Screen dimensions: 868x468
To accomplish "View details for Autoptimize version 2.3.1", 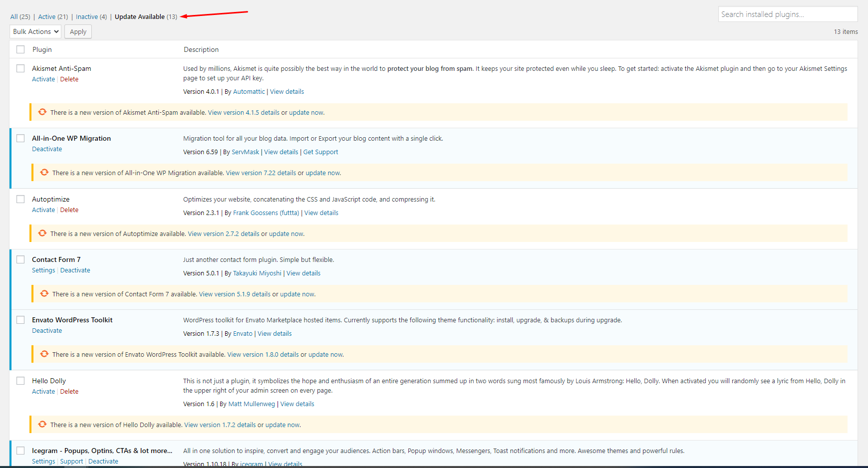I will [x=321, y=213].
